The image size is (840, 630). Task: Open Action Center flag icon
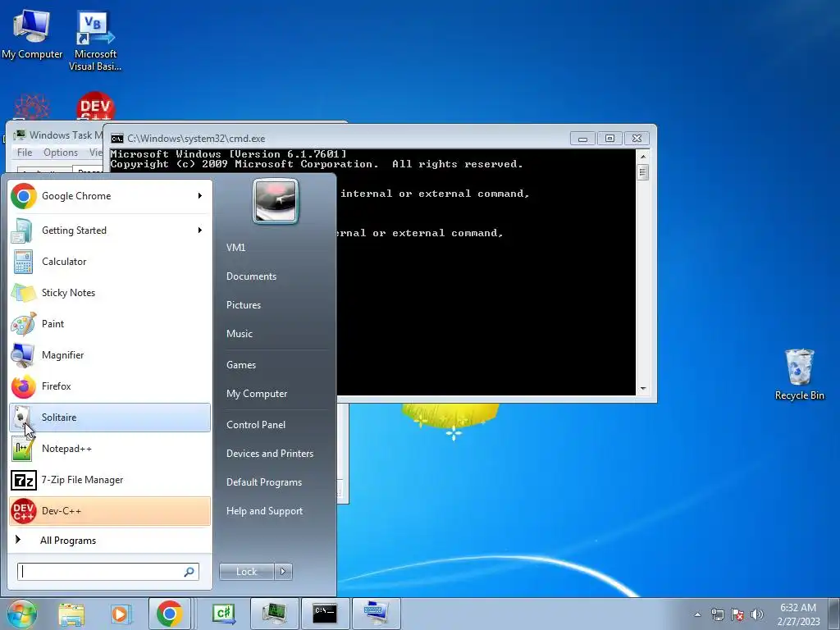pos(737,614)
